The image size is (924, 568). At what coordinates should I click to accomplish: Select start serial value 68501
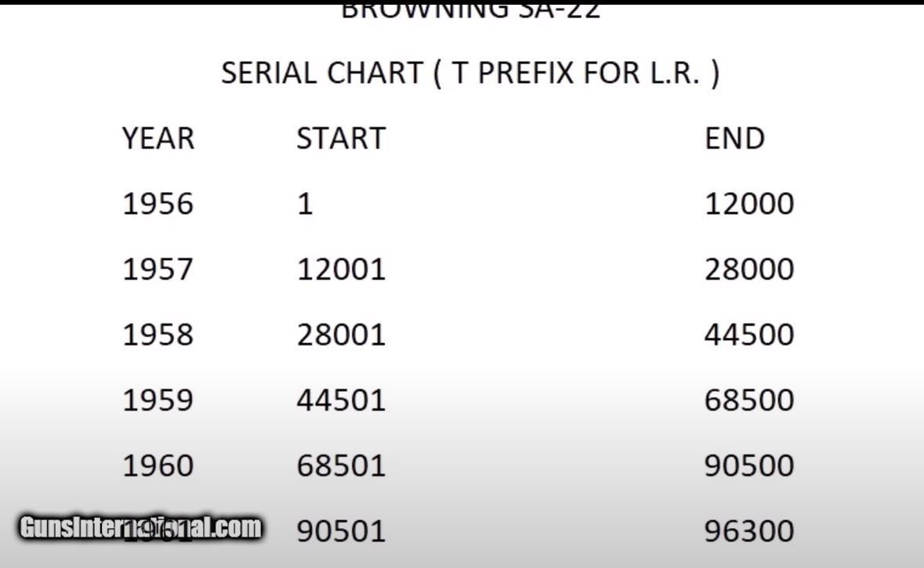pyautogui.click(x=341, y=466)
